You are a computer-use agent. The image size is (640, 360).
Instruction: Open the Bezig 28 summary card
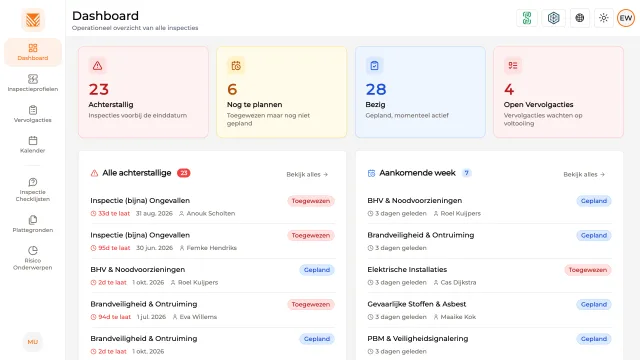[x=420, y=92]
